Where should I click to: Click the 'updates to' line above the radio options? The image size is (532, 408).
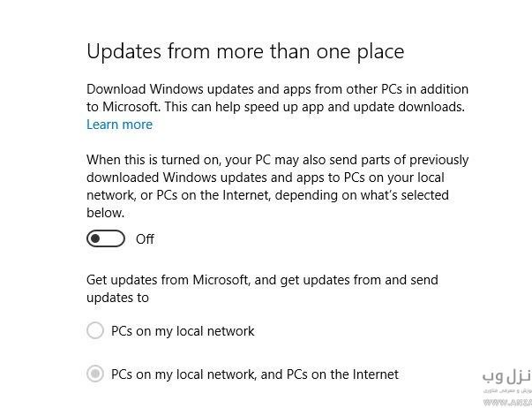117,298
